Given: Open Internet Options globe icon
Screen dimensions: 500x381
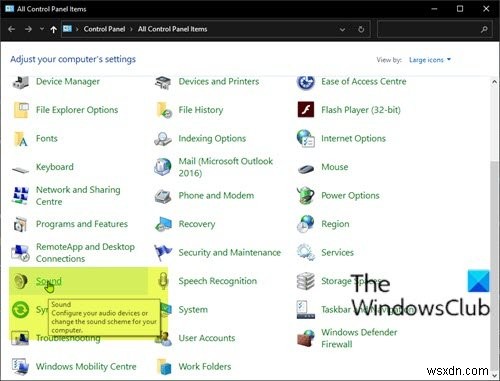Looking at the screenshot, I should pos(306,139).
